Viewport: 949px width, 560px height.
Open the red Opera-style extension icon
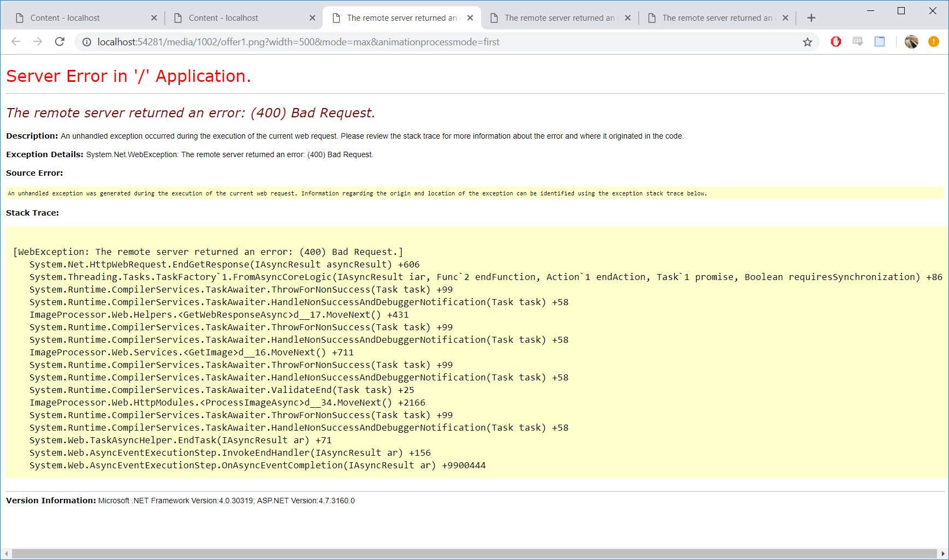pyautogui.click(x=836, y=41)
